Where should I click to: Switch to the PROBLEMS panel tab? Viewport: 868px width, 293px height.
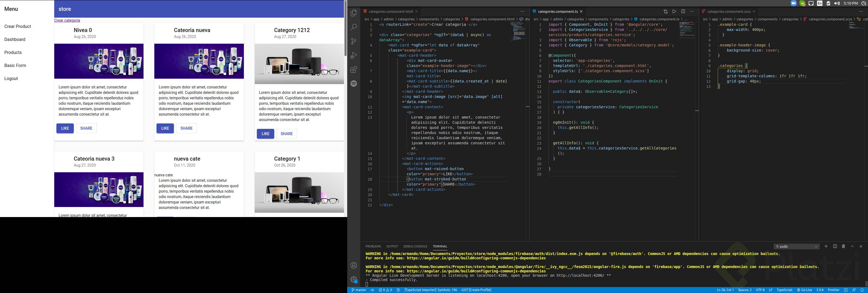pos(373,246)
